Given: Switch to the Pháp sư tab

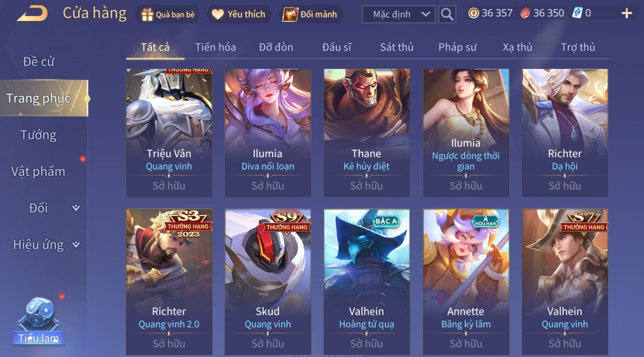Looking at the screenshot, I should click(457, 47).
